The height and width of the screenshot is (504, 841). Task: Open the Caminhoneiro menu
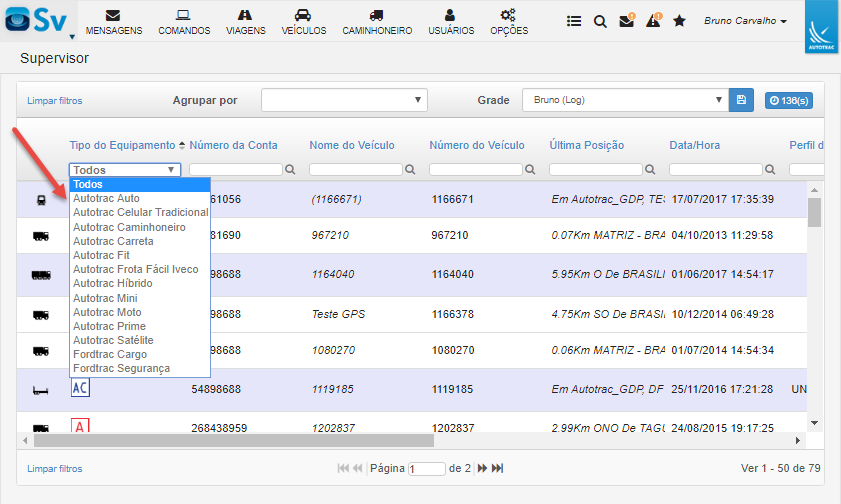pyautogui.click(x=377, y=23)
